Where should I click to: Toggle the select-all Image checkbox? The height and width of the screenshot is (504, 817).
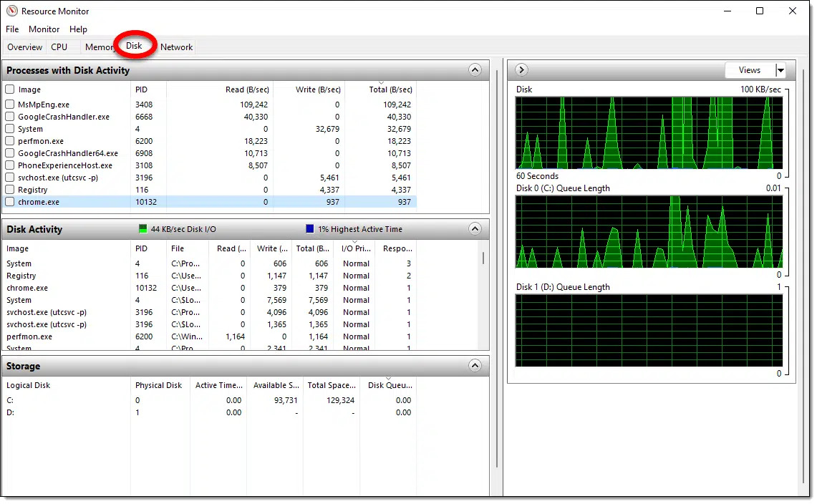click(x=10, y=89)
